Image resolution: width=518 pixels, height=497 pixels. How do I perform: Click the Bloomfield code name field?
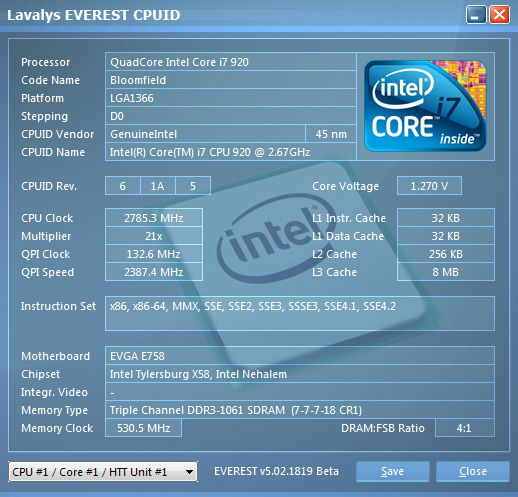click(231, 80)
